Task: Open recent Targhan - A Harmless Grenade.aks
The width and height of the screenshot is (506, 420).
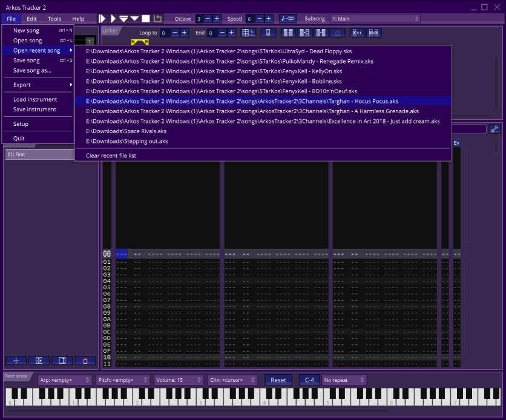Action: [263, 111]
